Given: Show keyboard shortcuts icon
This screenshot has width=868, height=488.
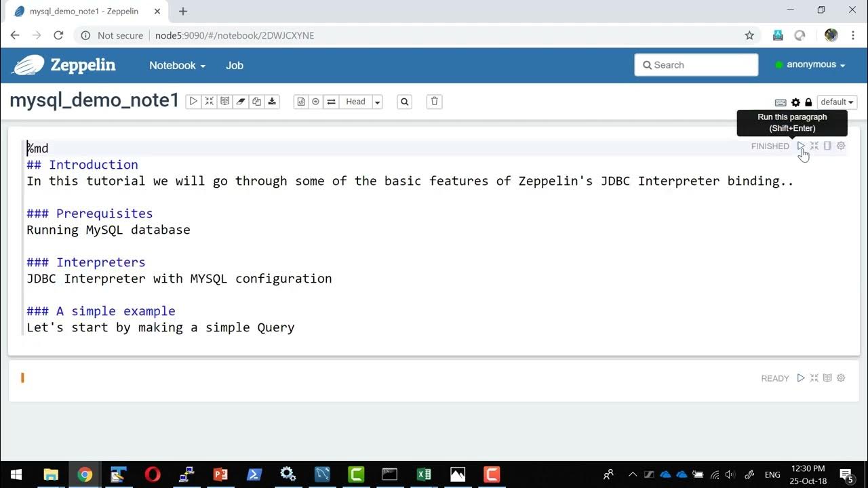Looking at the screenshot, I should click(781, 102).
